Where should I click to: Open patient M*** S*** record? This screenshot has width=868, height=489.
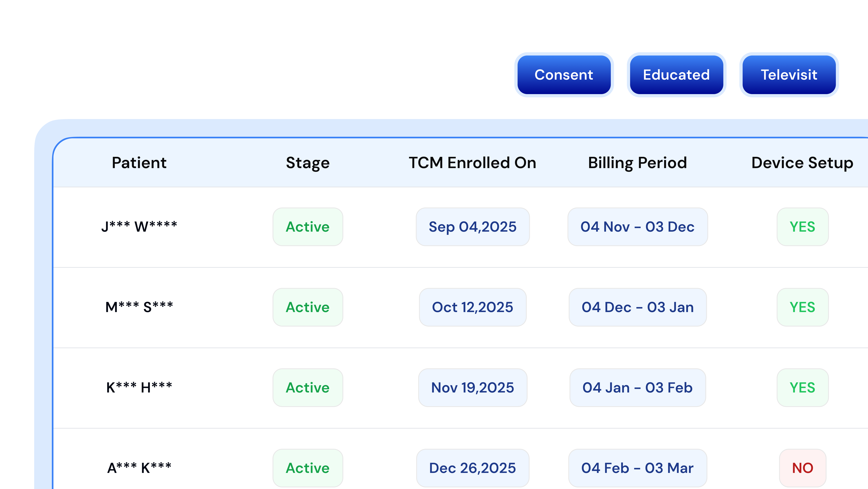tap(139, 307)
